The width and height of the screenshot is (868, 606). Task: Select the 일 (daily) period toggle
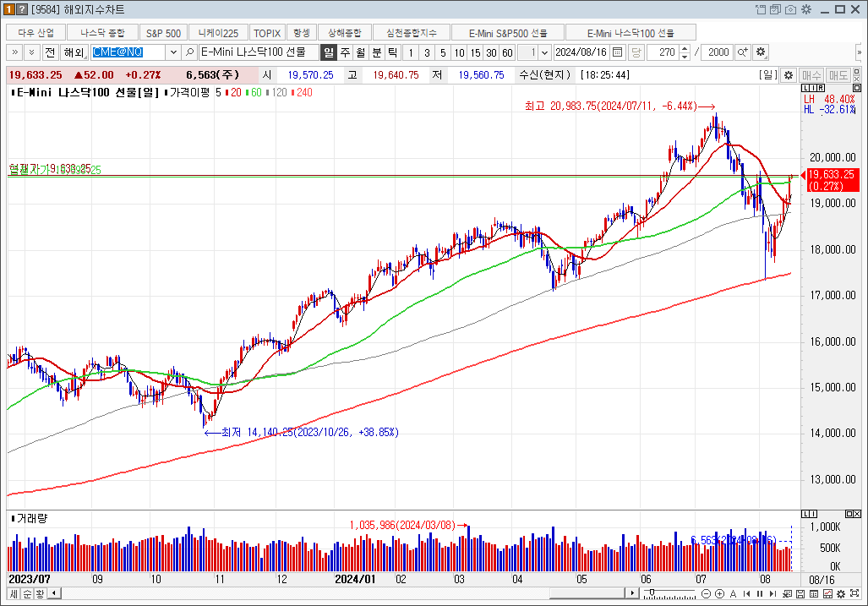(329, 52)
